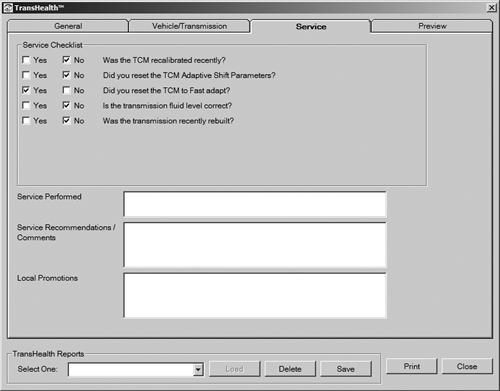This screenshot has height=391, width=500.
Task: Print the report
Action: (412, 366)
